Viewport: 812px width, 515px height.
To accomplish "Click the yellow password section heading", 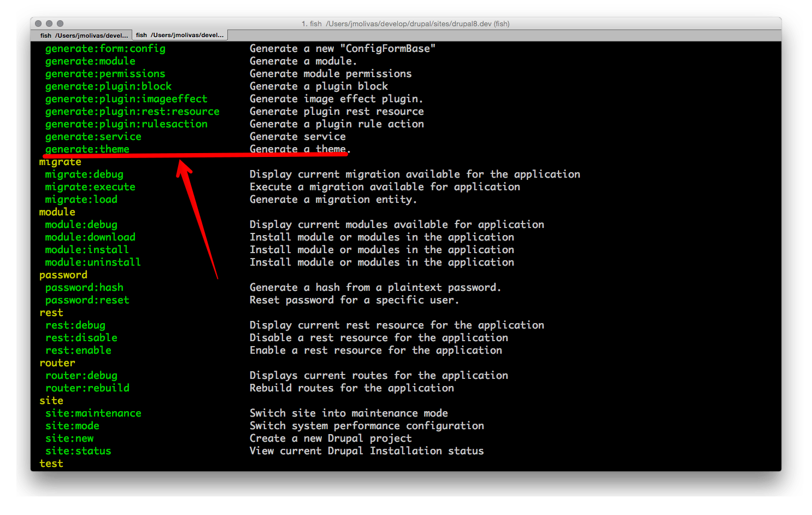I will pos(63,275).
